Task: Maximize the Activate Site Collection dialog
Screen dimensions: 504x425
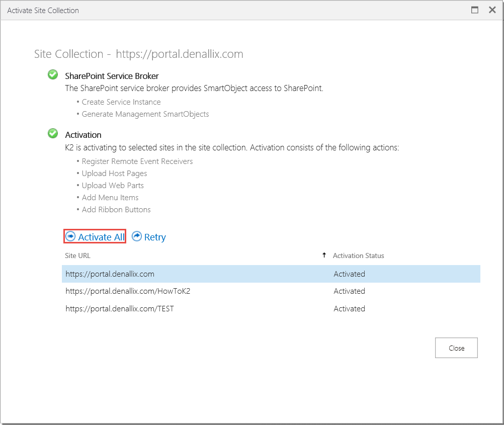Action: point(474,10)
